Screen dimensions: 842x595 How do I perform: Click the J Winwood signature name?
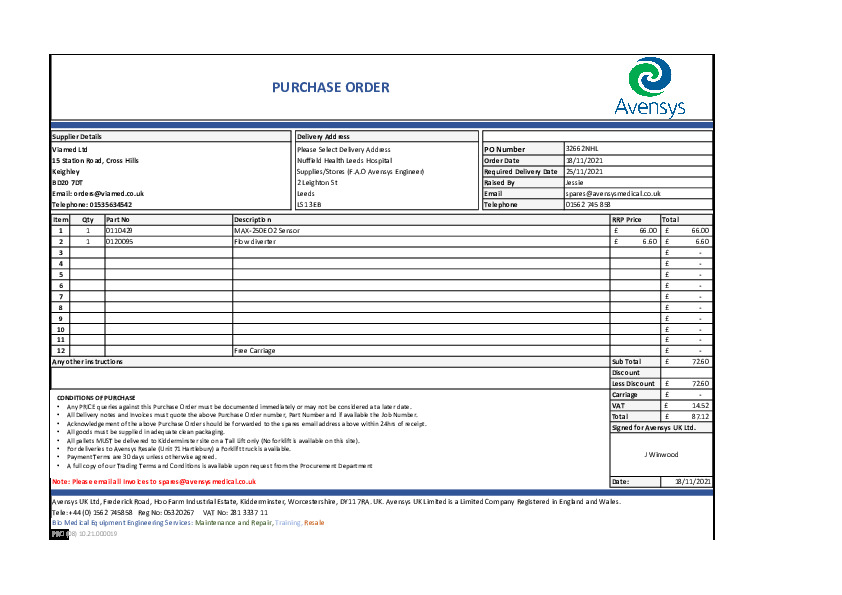pos(660,454)
